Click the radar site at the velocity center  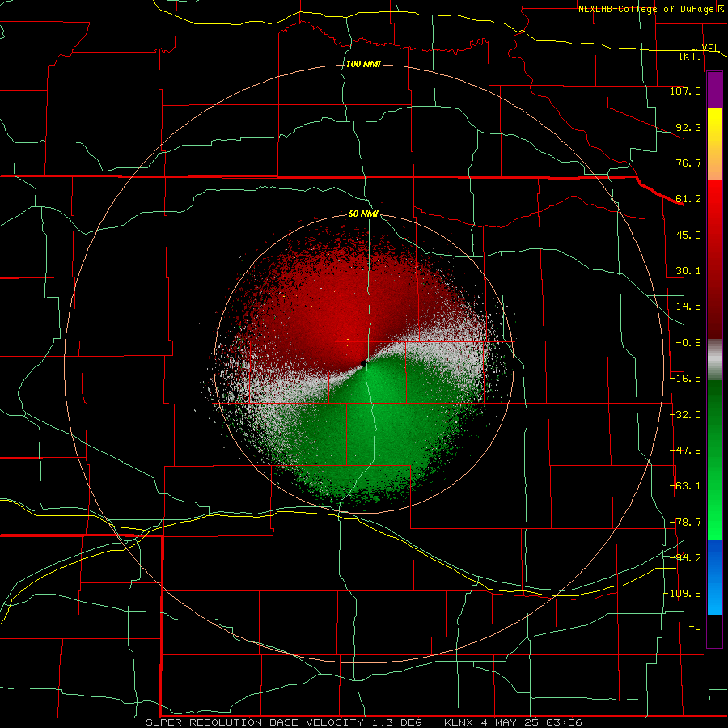point(363,362)
